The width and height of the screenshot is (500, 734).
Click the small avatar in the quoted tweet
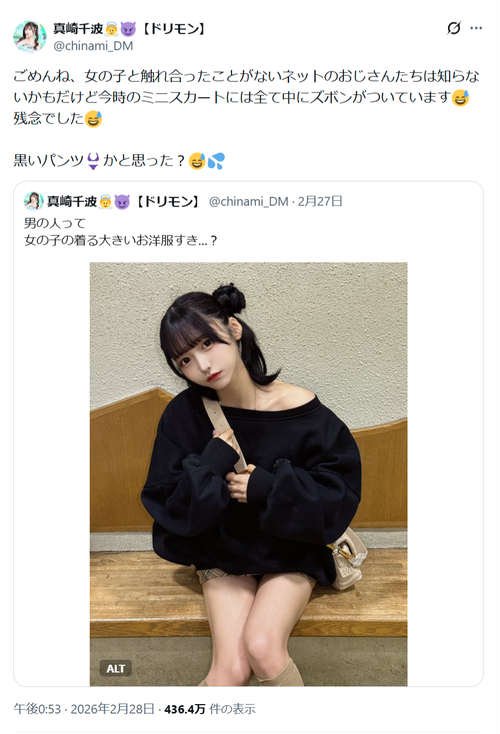click(33, 201)
